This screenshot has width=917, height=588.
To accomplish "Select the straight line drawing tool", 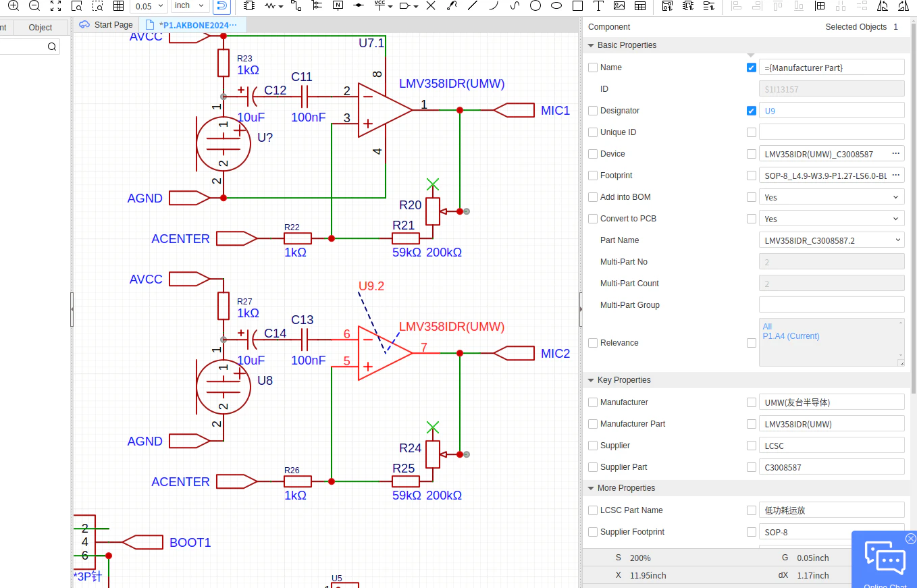I will pyautogui.click(x=473, y=6).
